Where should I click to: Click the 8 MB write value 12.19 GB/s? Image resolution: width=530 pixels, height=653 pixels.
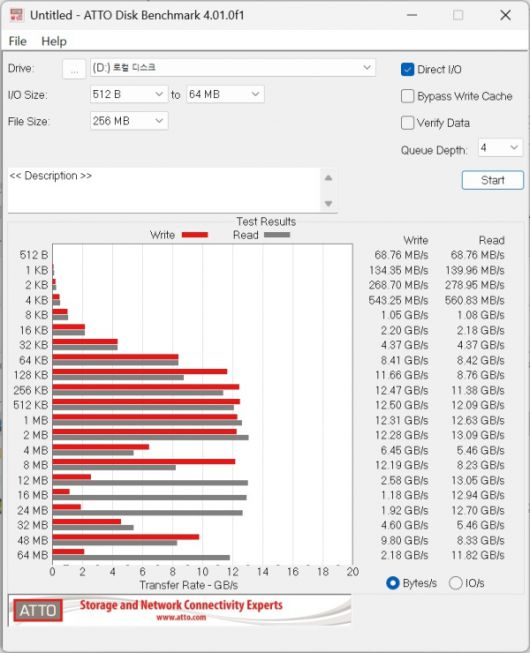click(401, 465)
